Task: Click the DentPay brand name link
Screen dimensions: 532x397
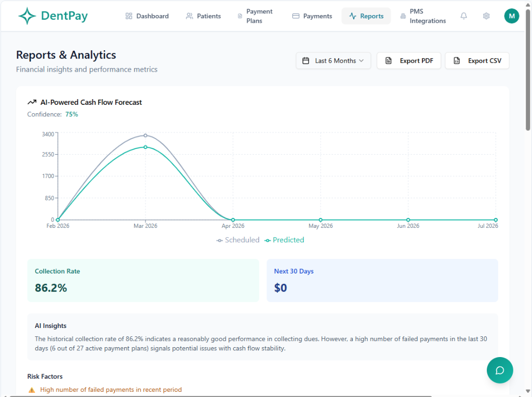Action: [64, 16]
